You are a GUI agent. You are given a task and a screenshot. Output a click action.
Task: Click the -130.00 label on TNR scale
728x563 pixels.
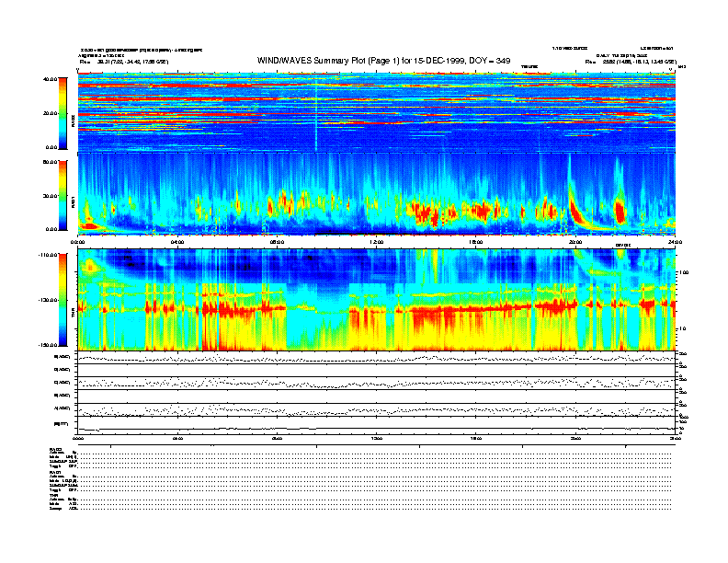click(x=49, y=300)
